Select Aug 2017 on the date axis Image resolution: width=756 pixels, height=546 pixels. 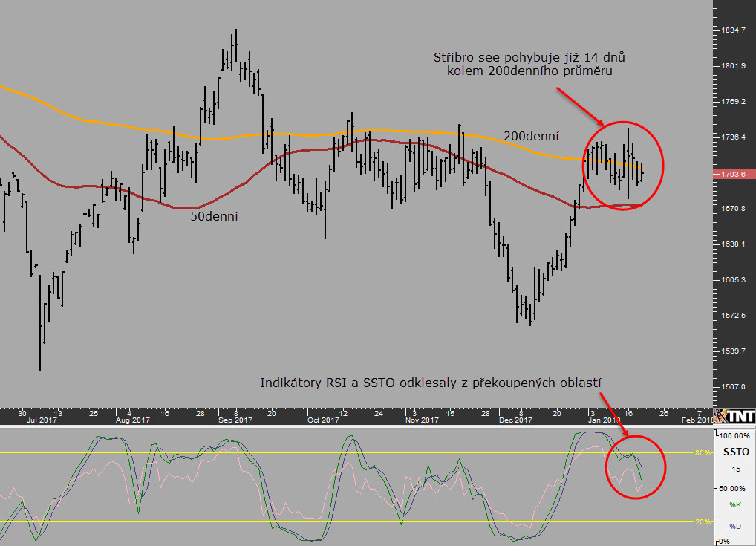[x=133, y=420]
